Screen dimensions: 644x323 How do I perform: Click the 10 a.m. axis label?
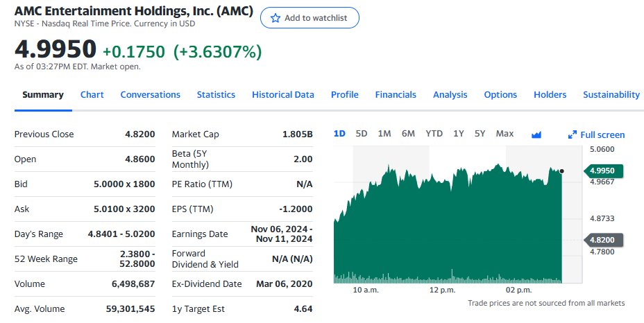366,290
